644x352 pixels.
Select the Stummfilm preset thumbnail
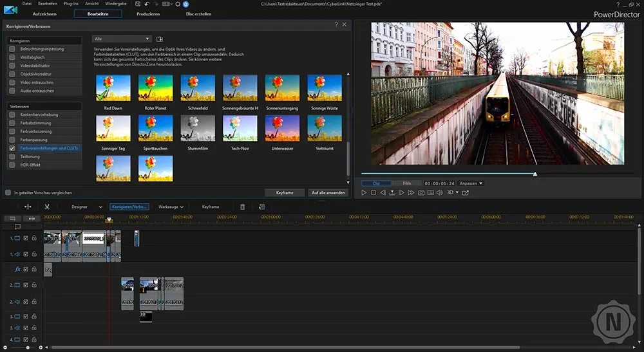198,128
